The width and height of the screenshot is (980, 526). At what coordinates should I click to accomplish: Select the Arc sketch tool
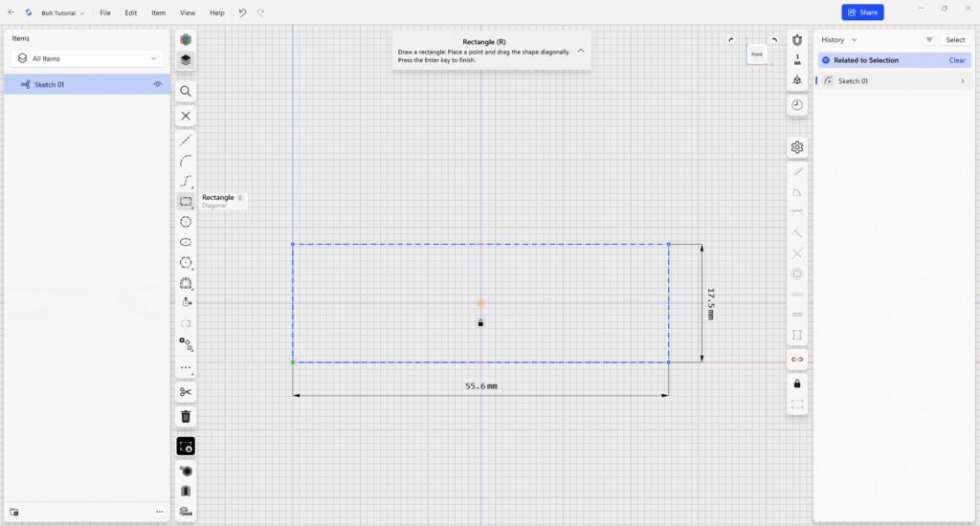[x=186, y=161]
